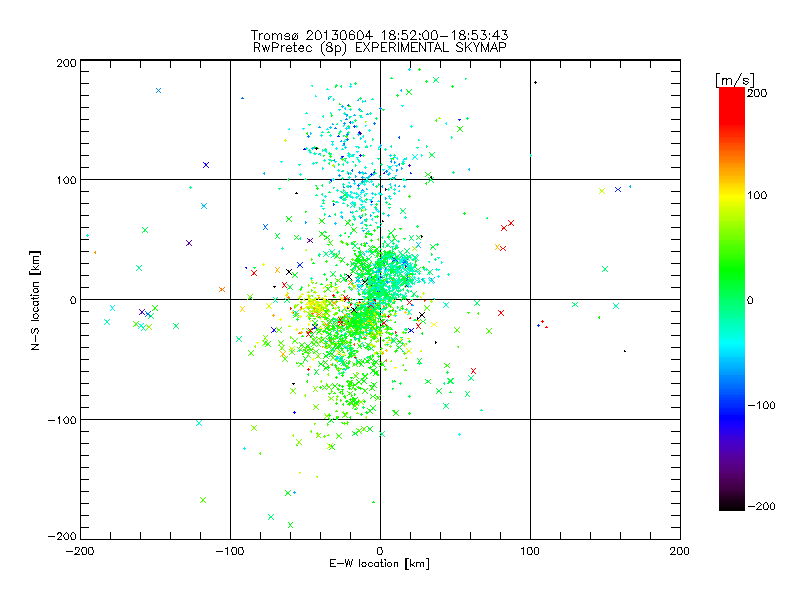
Task: Click E-W axis tick label "-100"
Action: coord(230,551)
